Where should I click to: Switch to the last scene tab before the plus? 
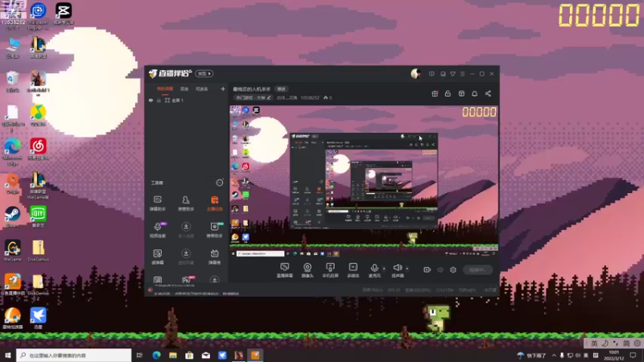202,88
